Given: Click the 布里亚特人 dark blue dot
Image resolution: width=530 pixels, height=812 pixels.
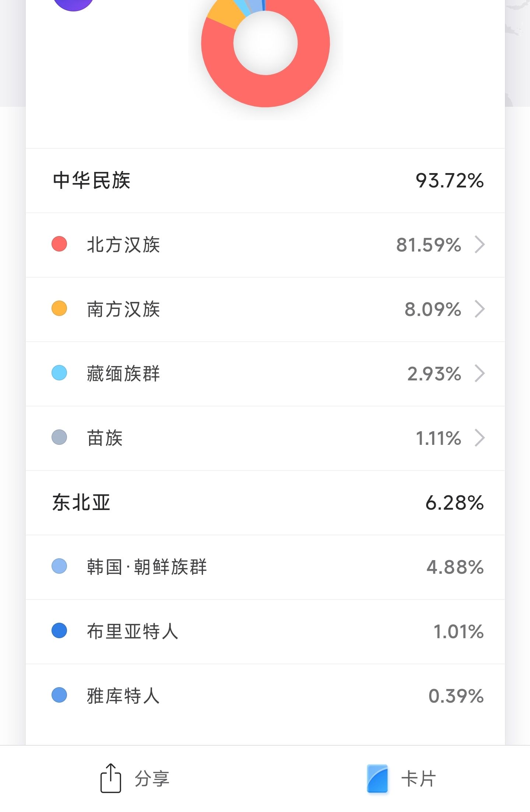Looking at the screenshot, I should tap(59, 630).
